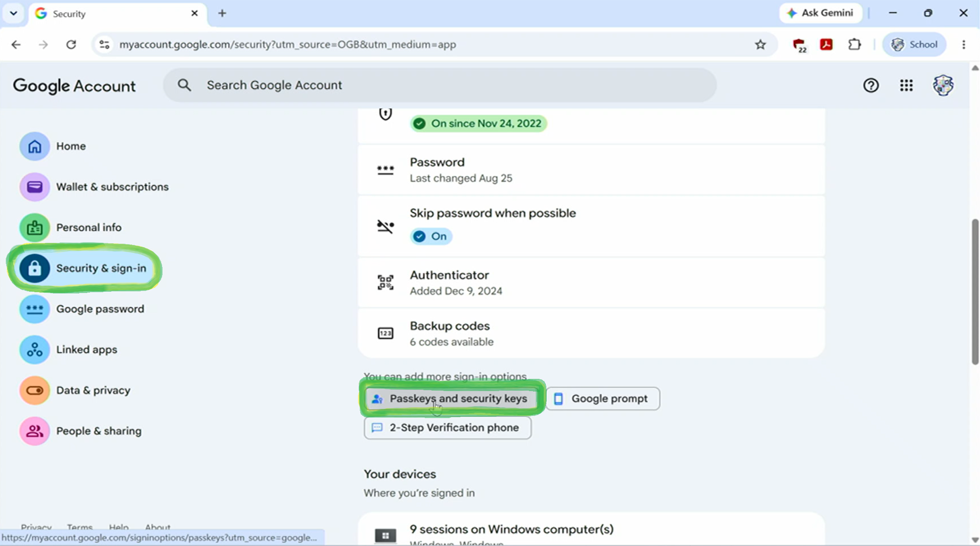Viewport: 980px width, 546px height.
Task: Open the tab search dropdown arrow
Action: (13, 13)
